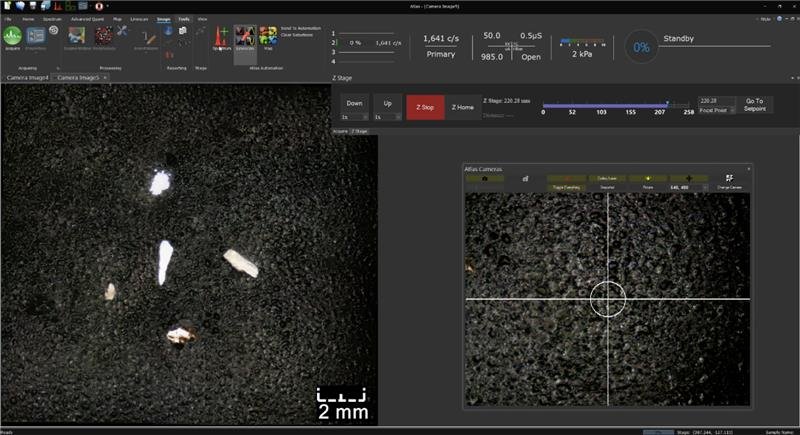Open the Linescan ribbon tab

pos(139,19)
